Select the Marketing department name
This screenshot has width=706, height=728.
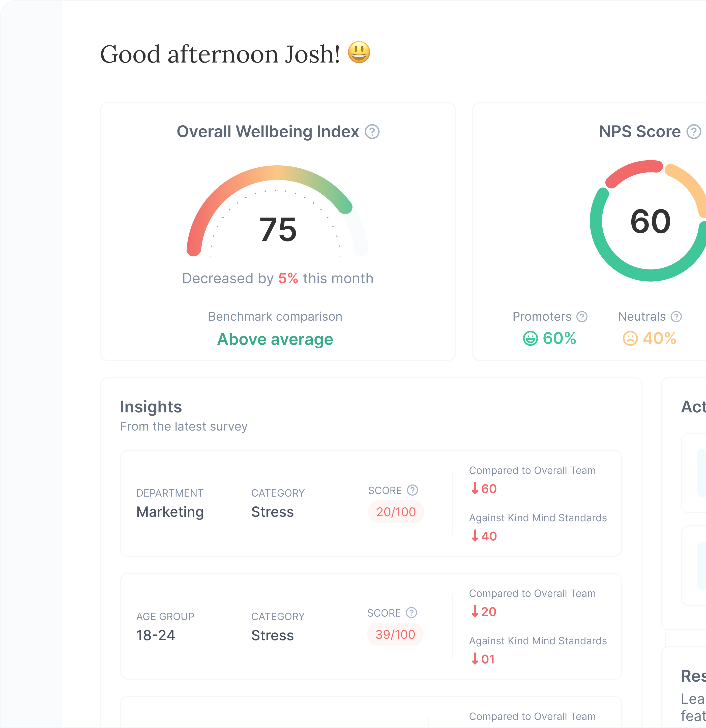point(170,512)
